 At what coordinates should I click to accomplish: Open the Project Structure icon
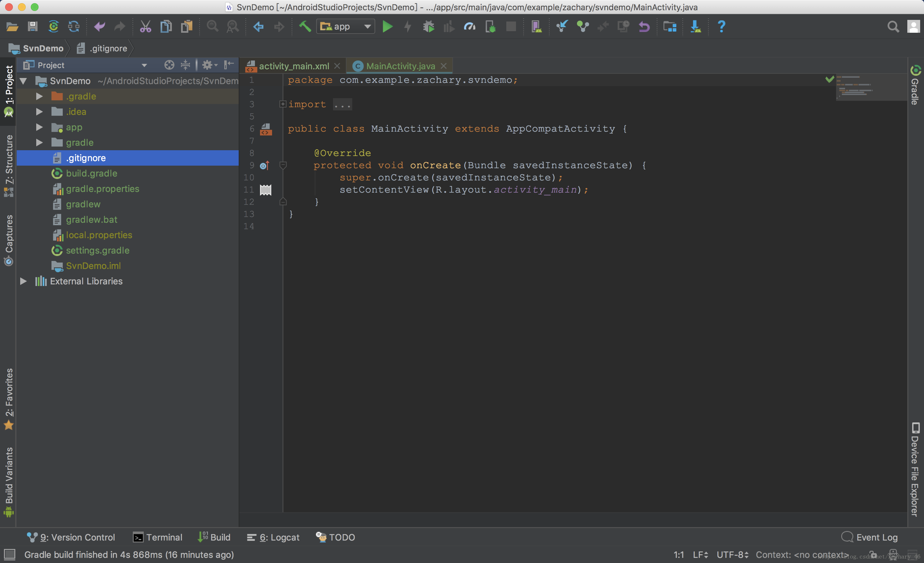point(670,27)
